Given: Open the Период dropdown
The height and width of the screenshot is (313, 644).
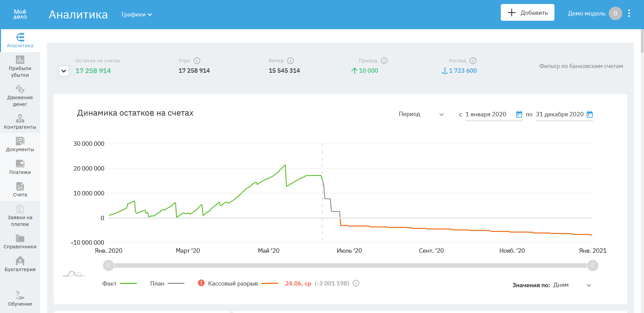Looking at the screenshot, I should point(421,114).
